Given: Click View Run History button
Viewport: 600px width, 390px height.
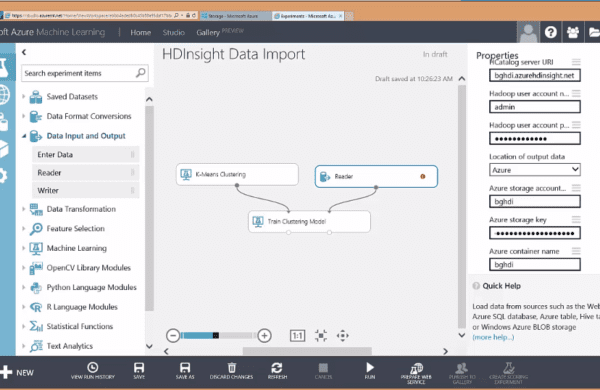Looking at the screenshot, I should pos(93,371).
